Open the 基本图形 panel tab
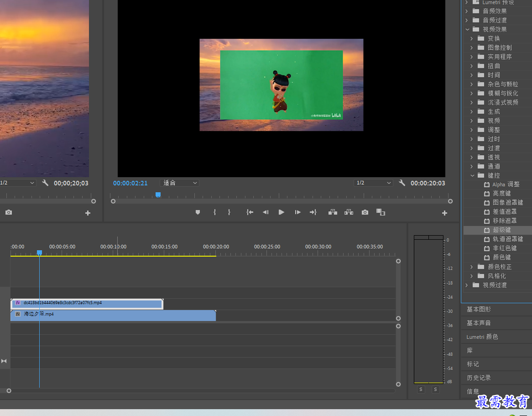The image size is (532, 416). click(x=479, y=309)
